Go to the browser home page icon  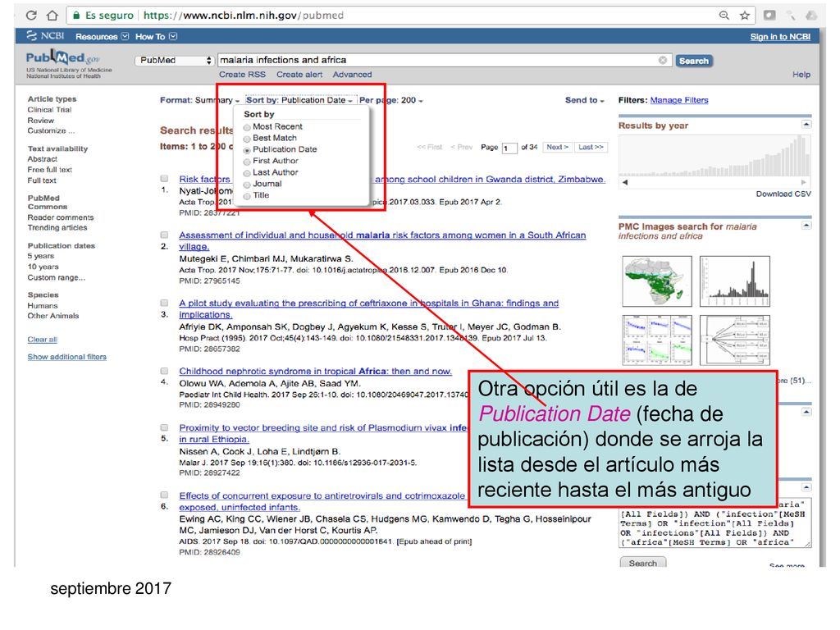(x=52, y=16)
